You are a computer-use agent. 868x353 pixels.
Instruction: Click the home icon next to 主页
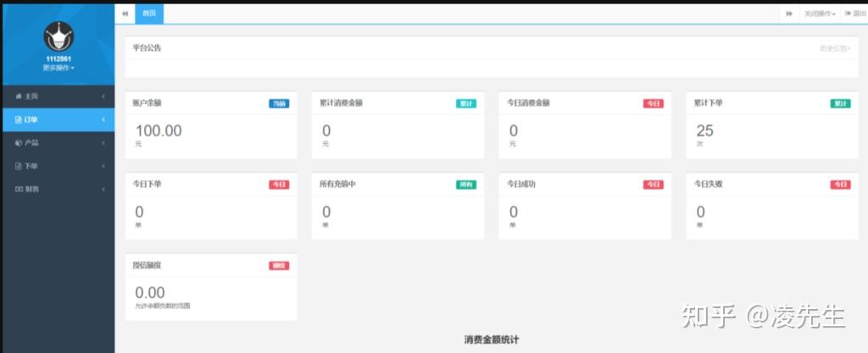19,97
